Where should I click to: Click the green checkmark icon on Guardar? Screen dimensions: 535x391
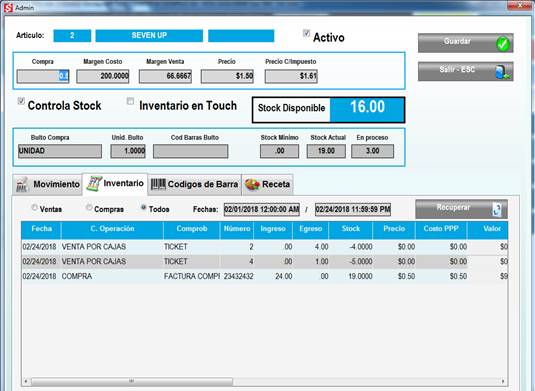pos(503,44)
